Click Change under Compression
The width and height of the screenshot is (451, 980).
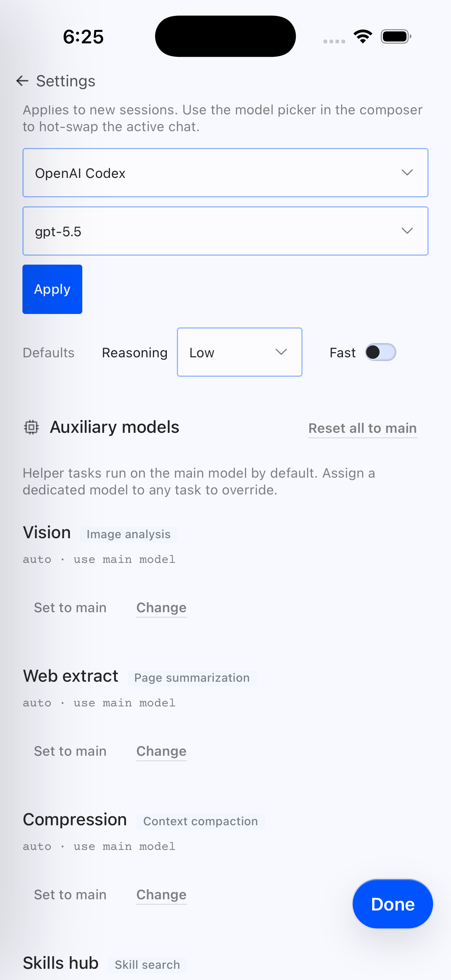click(162, 894)
